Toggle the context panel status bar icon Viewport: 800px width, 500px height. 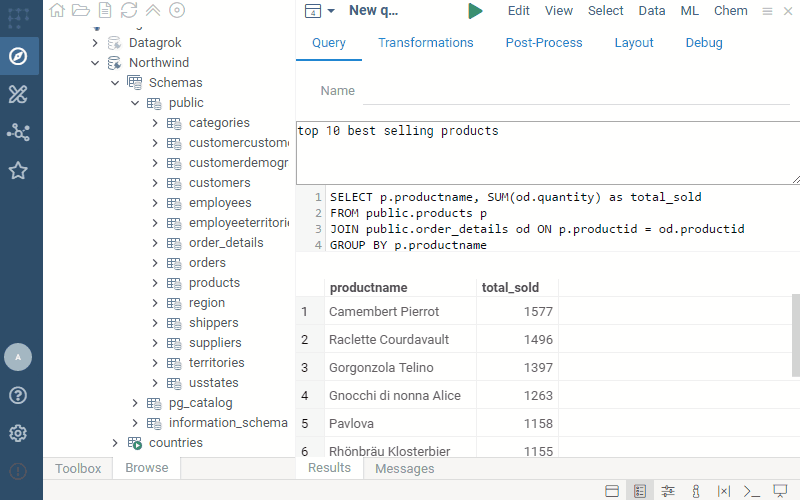pyautogui.click(x=640, y=491)
